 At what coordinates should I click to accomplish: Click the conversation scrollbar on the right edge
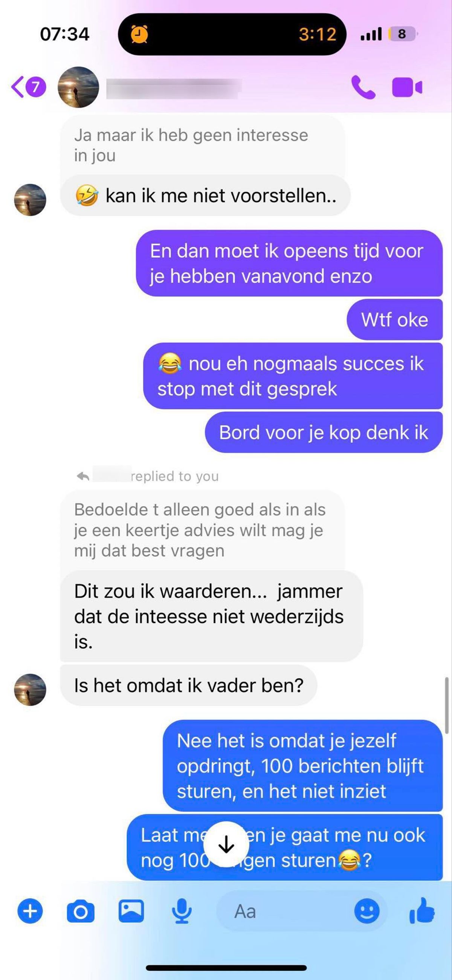point(447,702)
